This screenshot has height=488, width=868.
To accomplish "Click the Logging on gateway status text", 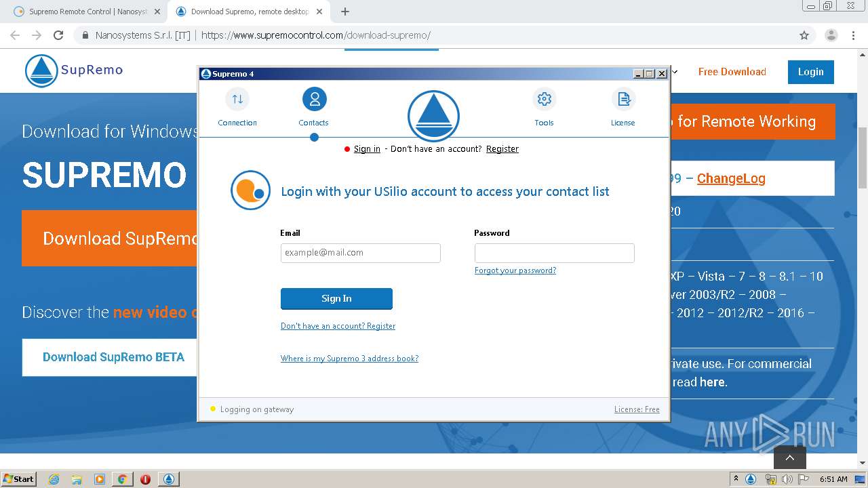I will (x=257, y=409).
